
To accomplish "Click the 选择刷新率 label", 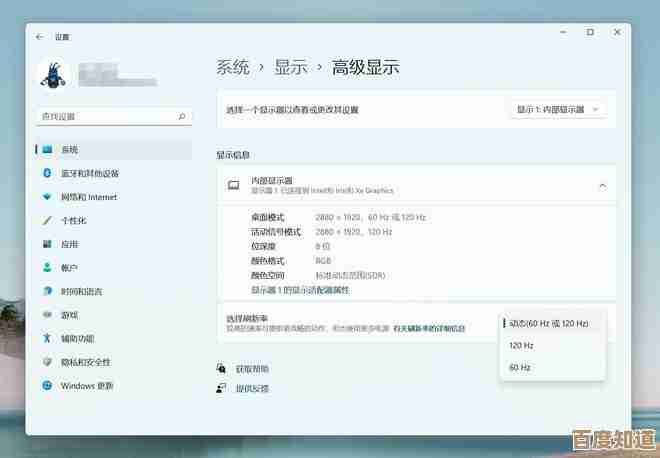I will tap(247, 318).
